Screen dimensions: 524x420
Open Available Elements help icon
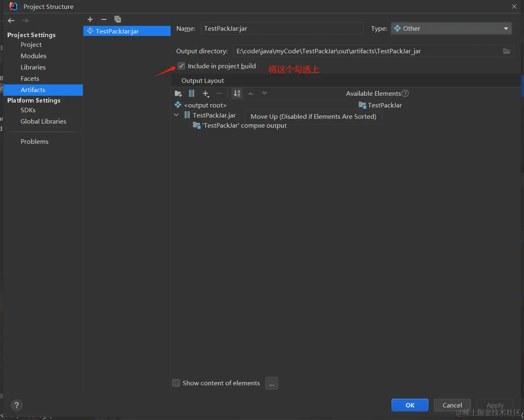tap(405, 93)
